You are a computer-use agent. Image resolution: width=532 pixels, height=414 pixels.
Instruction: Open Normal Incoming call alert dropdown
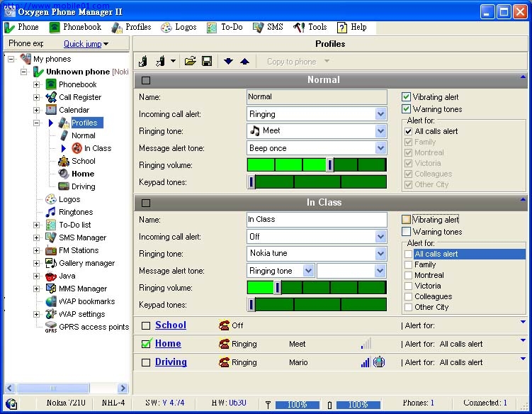point(380,114)
